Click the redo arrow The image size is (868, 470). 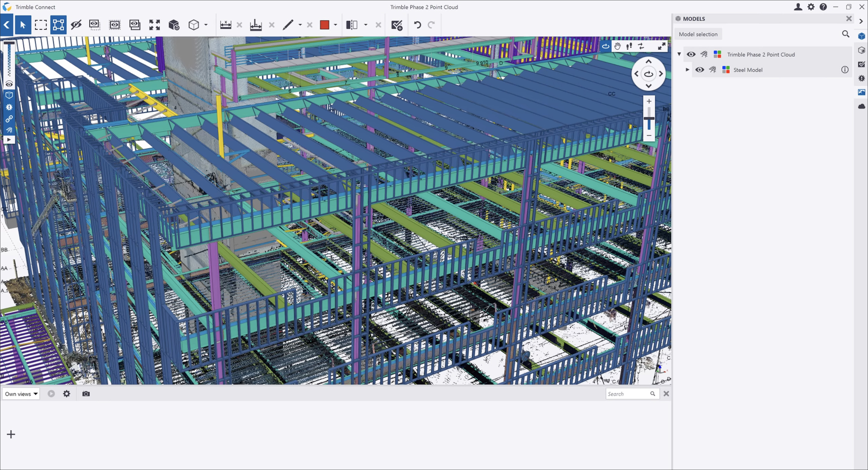point(431,25)
